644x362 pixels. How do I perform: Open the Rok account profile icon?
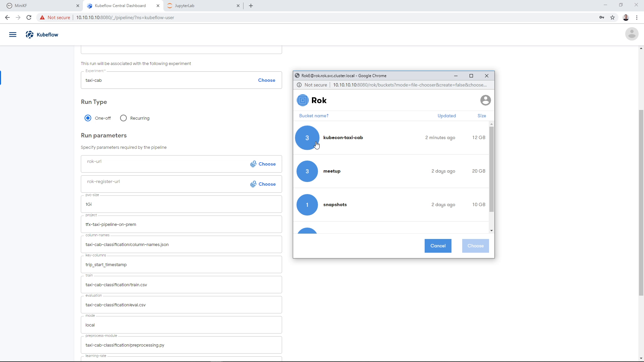[x=485, y=100]
